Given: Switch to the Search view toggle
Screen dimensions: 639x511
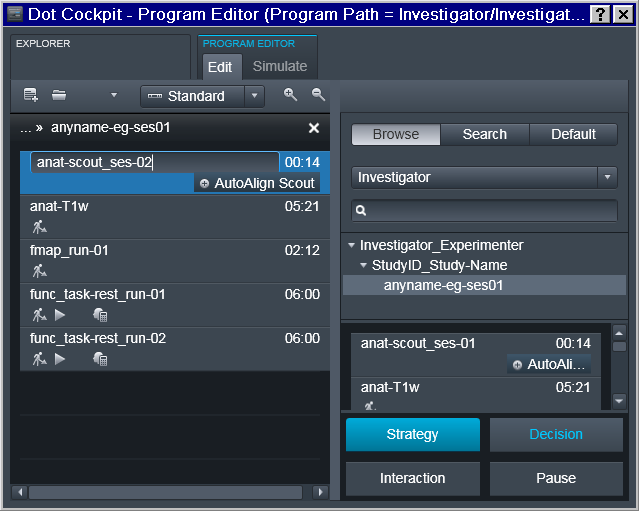Looking at the screenshot, I should 485,134.
